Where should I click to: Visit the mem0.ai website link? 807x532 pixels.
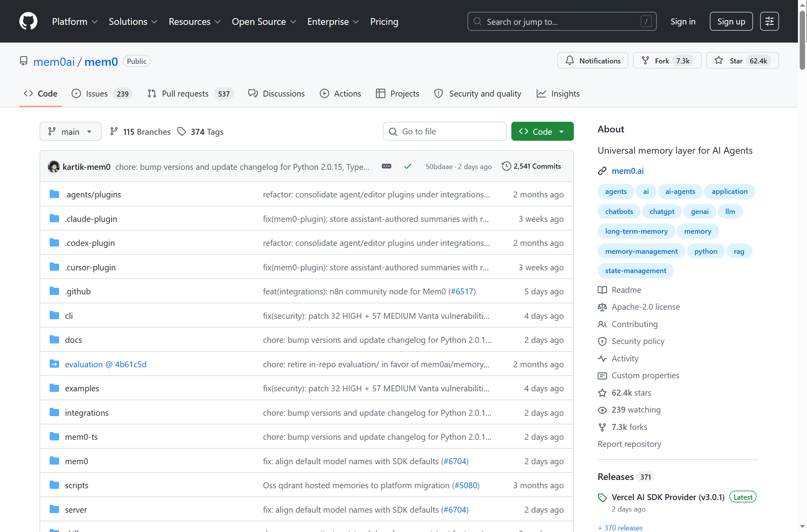[x=628, y=171]
